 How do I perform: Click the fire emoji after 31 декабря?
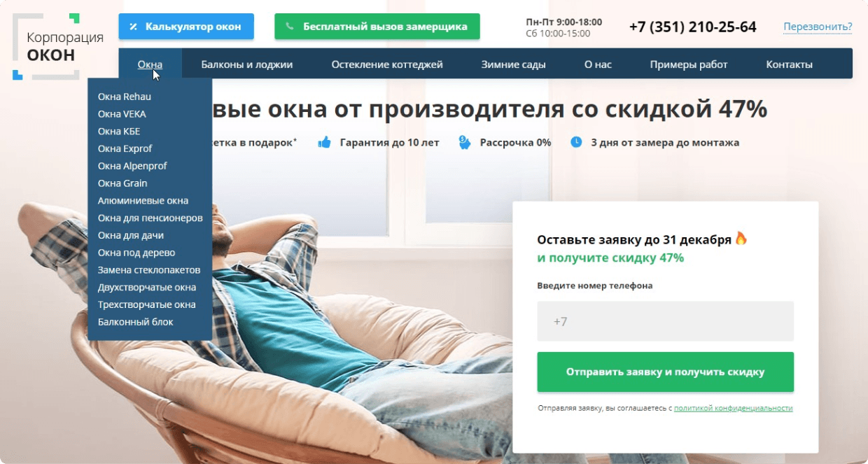[741, 239]
